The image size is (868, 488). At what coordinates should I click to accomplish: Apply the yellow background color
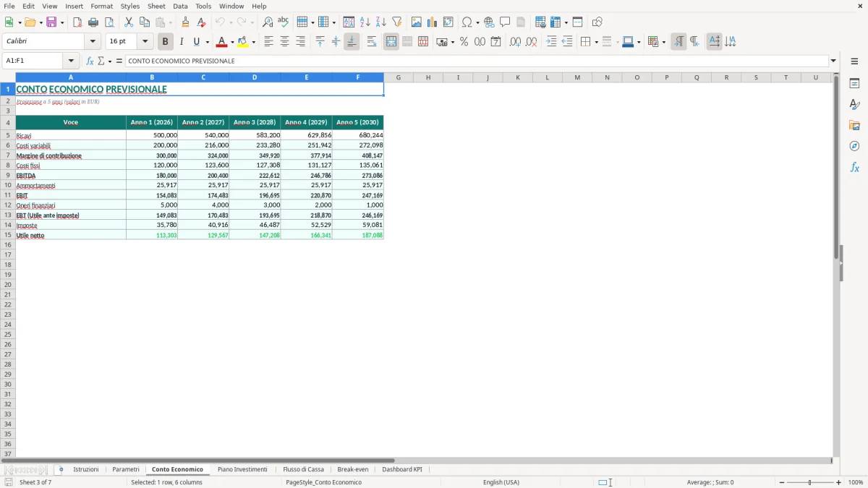point(243,42)
